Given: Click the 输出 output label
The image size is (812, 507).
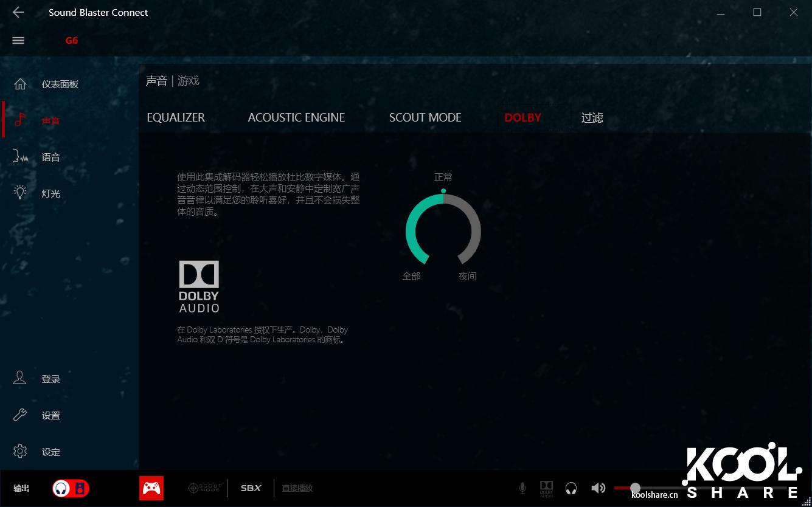Looking at the screenshot, I should coord(21,488).
